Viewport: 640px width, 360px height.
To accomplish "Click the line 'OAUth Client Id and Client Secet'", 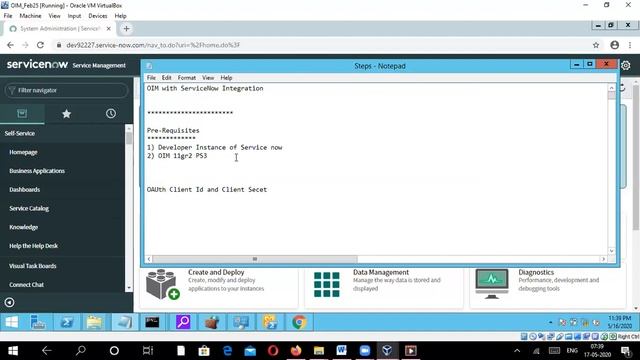I will [207, 189].
